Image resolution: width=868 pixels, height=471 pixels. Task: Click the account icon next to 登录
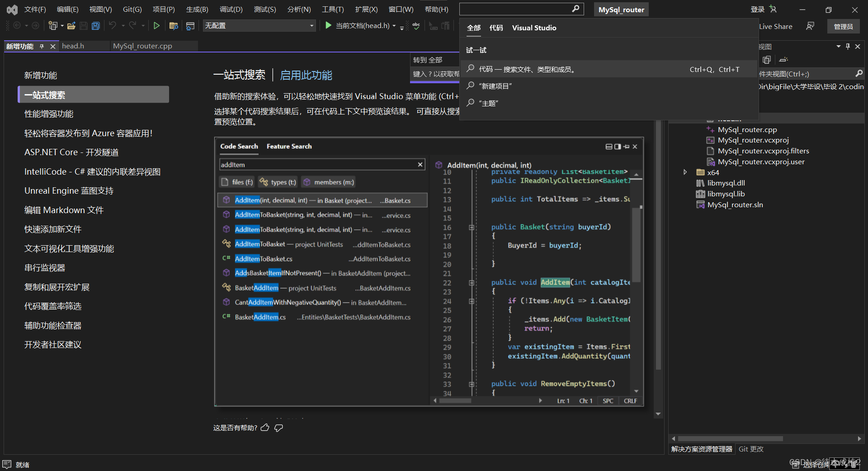[x=773, y=9]
